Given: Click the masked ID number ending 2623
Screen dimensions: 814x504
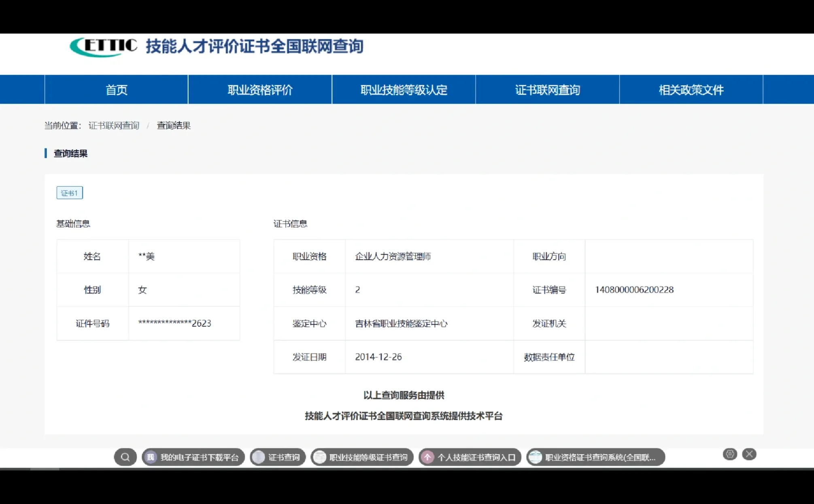Looking at the screenshot, I should tap(174, 323).
